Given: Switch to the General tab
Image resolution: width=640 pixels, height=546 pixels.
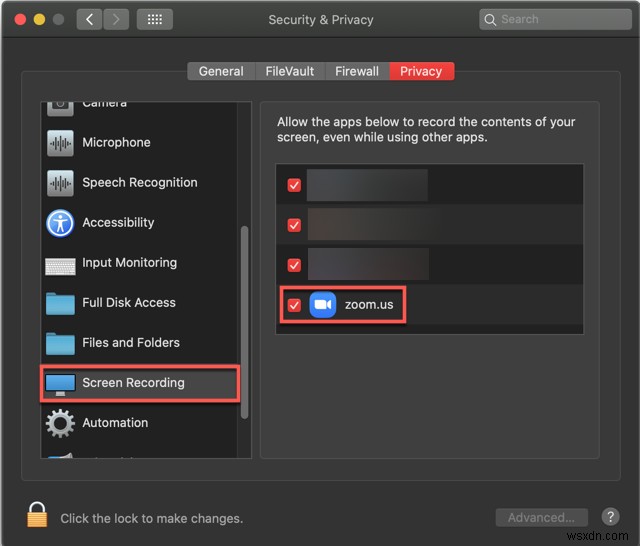Looking at the screenshot, I should click(221, 71).
